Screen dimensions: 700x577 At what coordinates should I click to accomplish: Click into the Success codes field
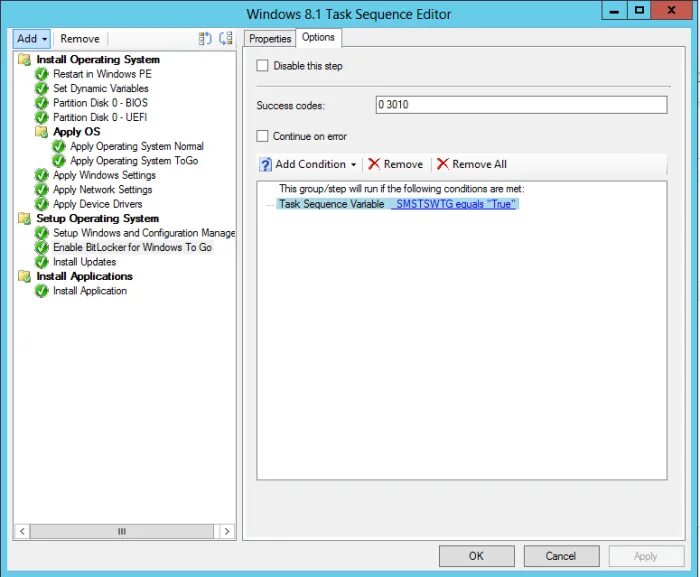[x=521, y=105]
